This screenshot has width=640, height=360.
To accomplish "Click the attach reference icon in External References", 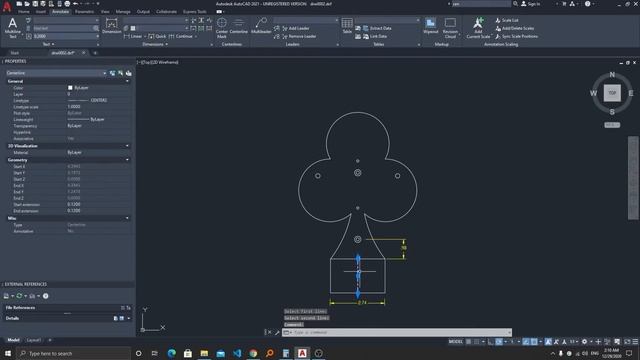I will [6, 296].
